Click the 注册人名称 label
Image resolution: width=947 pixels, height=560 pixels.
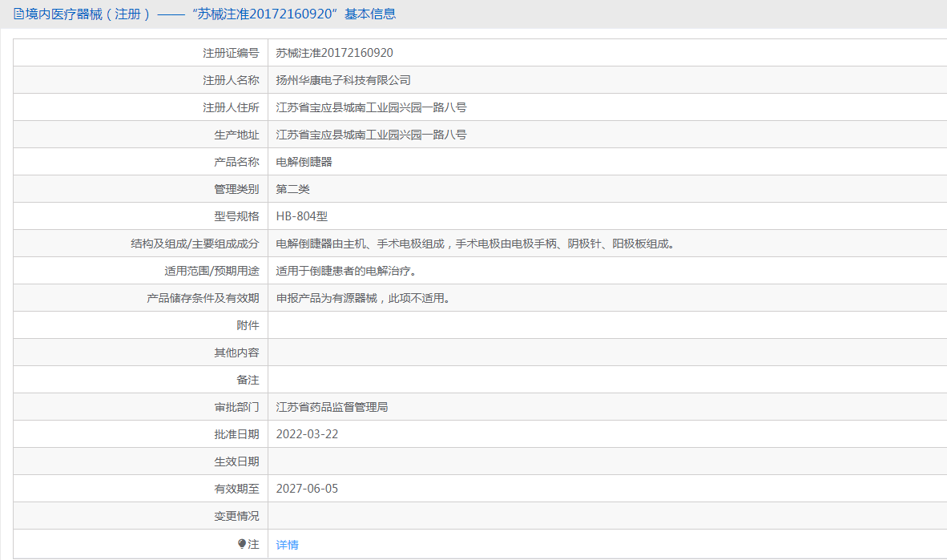[231, 80]
